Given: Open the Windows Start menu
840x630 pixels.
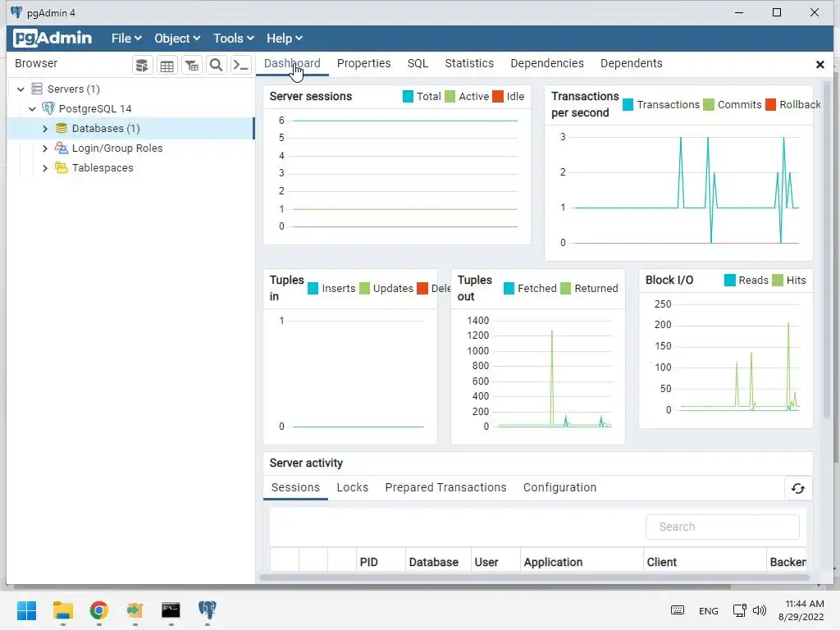Looking at the screenshot, I should 26,610.
